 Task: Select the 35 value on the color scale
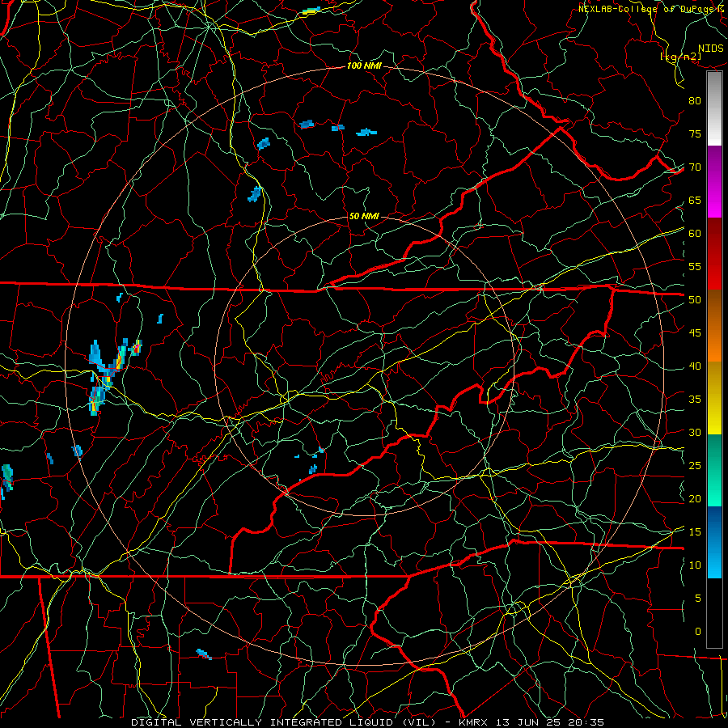(695, 400)
